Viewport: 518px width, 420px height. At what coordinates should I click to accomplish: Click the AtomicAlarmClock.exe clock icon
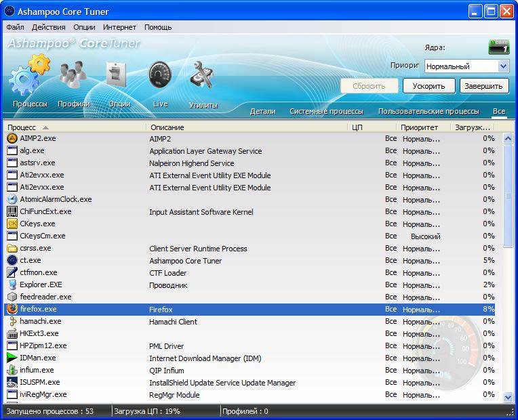12,199
